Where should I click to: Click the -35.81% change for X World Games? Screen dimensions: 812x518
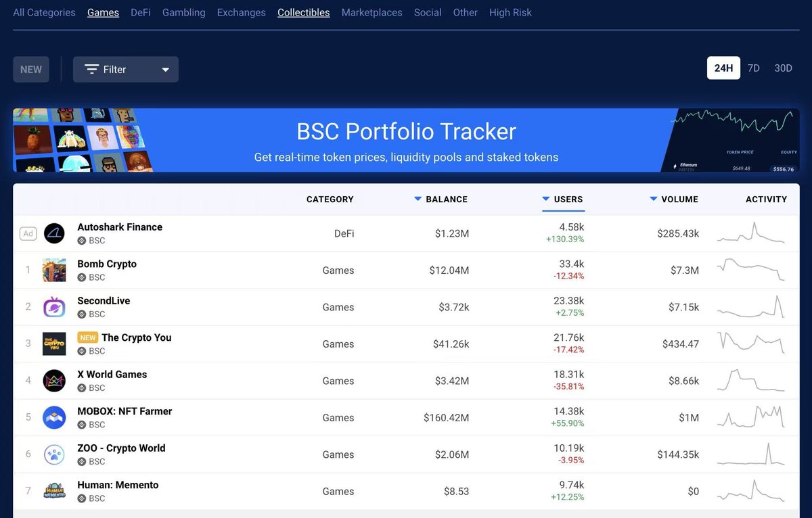[567, 387]
